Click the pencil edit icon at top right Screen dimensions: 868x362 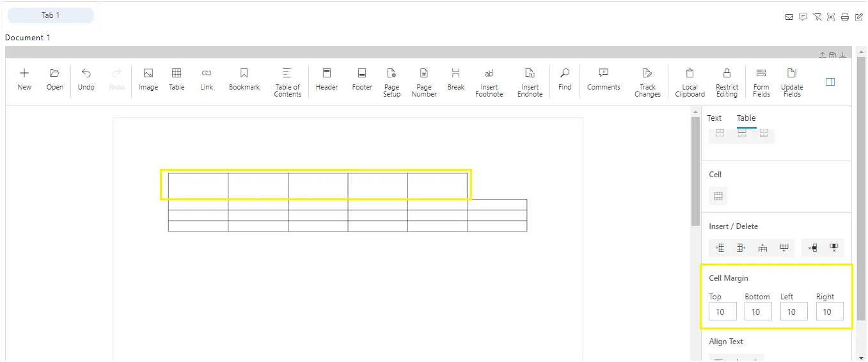pos(859,17)
